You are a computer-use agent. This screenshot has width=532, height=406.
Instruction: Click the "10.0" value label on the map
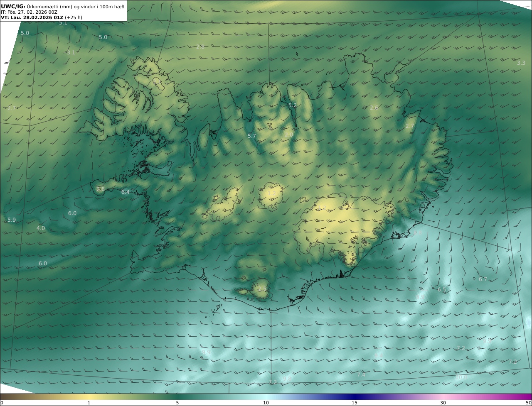pos(461,377)
